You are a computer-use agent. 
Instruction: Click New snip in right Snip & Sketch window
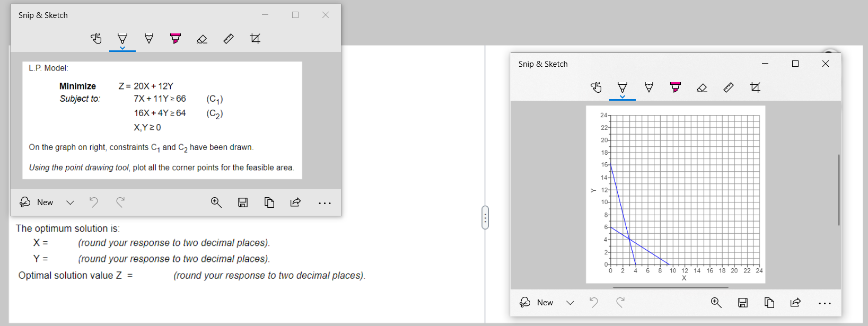537,303
